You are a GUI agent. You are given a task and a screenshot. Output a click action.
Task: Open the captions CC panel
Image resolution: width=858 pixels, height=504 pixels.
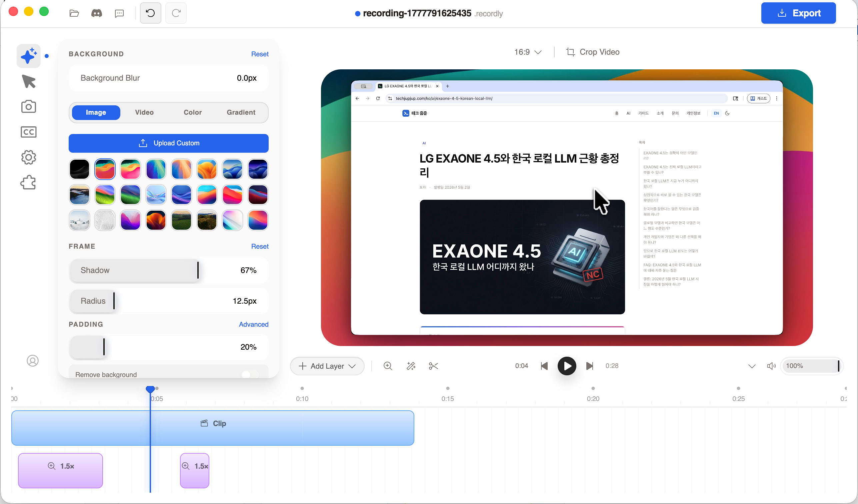click(29, 132)
